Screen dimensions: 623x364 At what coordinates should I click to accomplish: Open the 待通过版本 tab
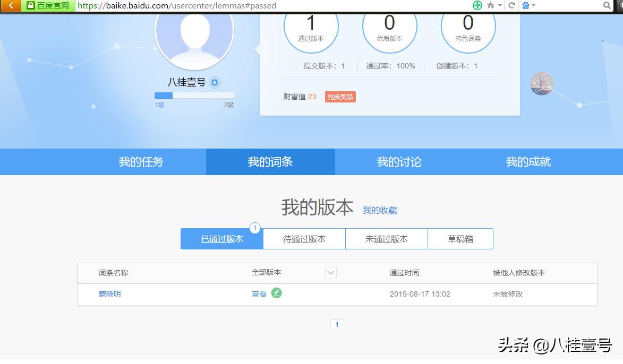pos(304,238)
